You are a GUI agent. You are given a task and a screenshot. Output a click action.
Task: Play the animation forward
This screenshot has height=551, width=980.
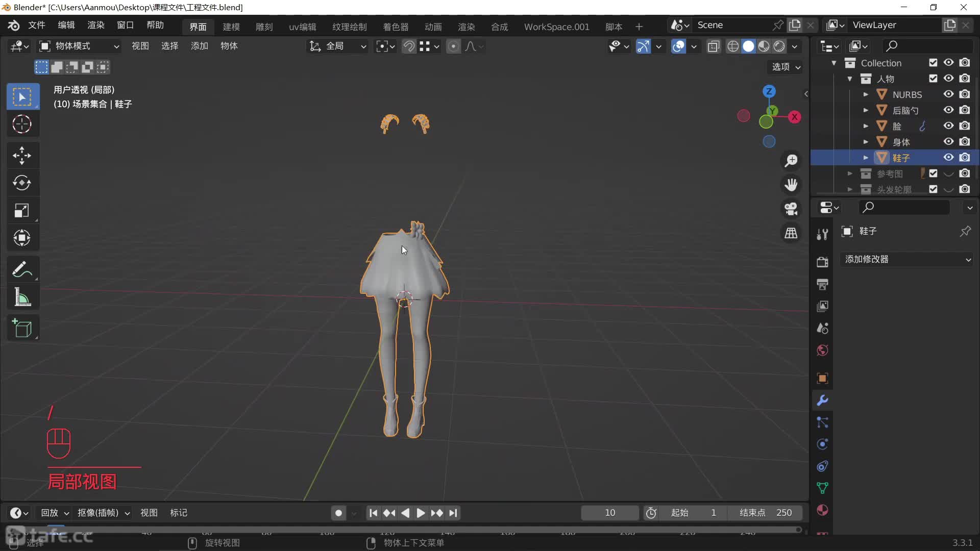point(421,513)
